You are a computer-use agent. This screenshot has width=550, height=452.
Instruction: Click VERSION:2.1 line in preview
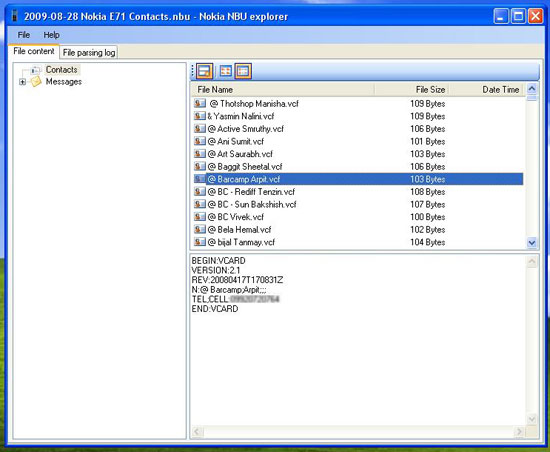coord(216,270)
